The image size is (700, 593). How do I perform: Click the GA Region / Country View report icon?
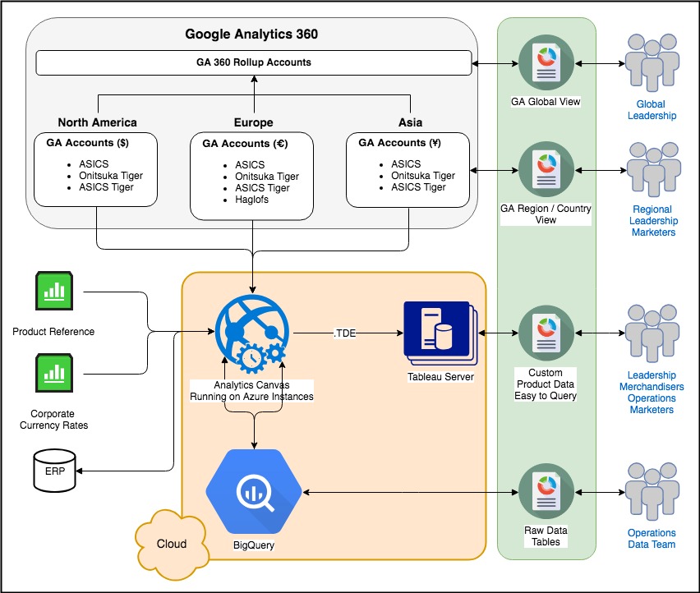pyautogui.click(x=546, y=169)
